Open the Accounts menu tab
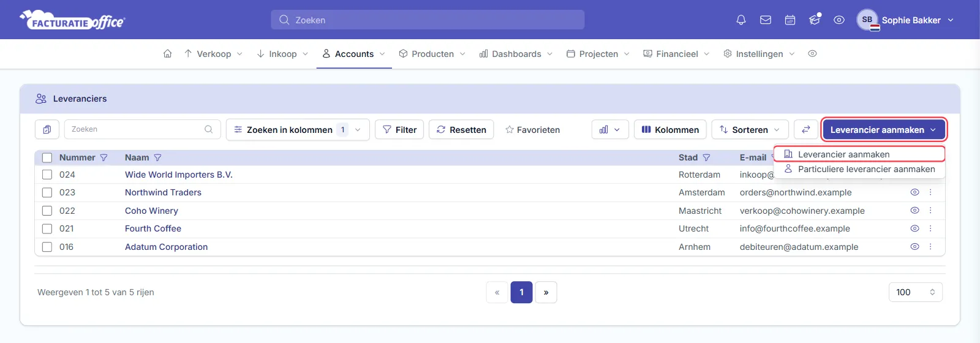 coord(354,54)
